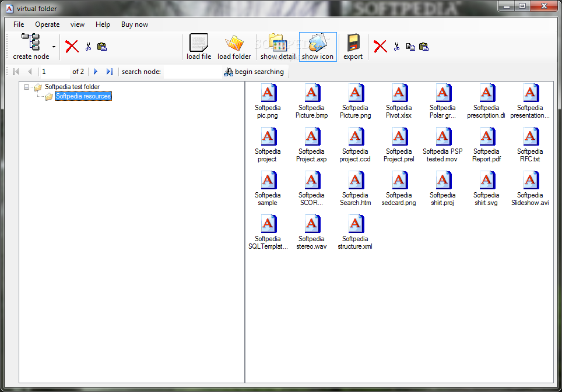Select the Softpedia prescription.di file
Viewport: 562px width, 392px height.
click(x=486, y=101)
